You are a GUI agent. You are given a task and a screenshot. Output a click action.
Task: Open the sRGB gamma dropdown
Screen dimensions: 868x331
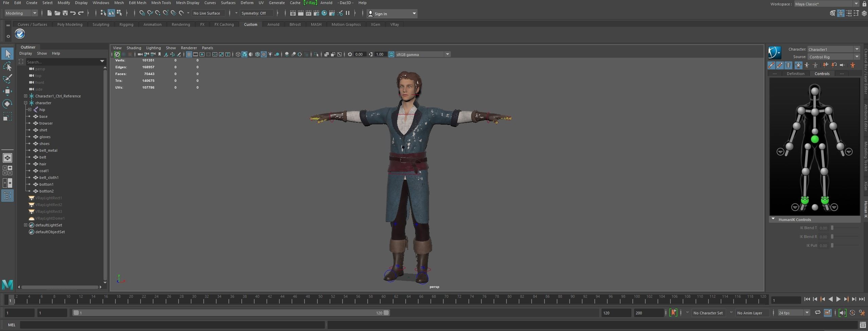tap(423, 54)
